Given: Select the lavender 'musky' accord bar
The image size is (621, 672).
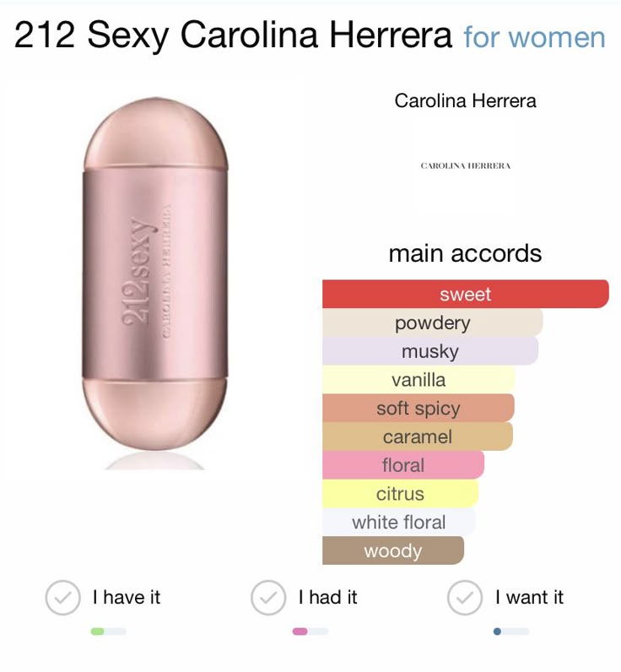Looking at the screenshot, I should [429, 351].
